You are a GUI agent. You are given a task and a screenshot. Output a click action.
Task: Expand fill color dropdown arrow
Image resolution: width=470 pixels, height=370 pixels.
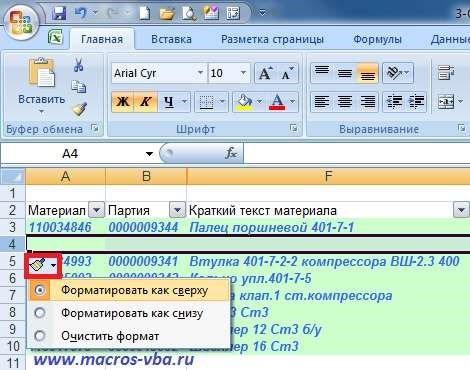click(x=260, y=101)
